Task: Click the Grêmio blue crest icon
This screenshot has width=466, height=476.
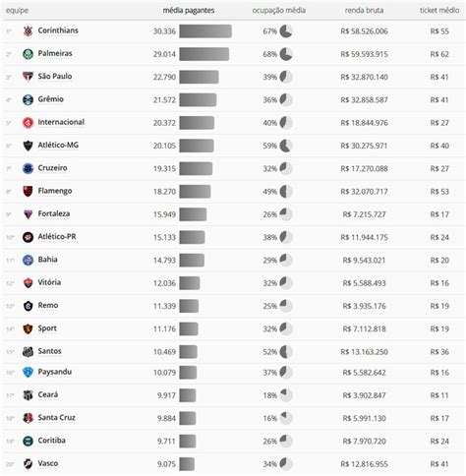Action: [x=28, y=99]
